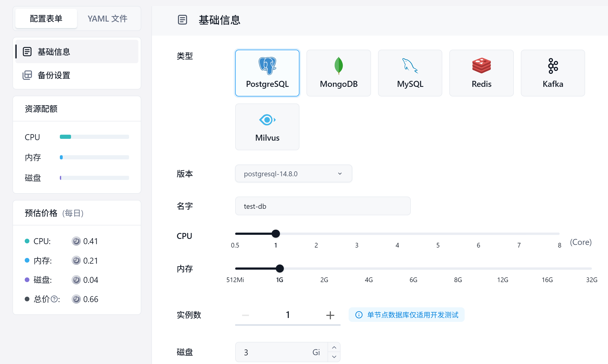Open 备份设置 sidebar section
Screen dimensions: 608x364
click(x=77, y=75)
